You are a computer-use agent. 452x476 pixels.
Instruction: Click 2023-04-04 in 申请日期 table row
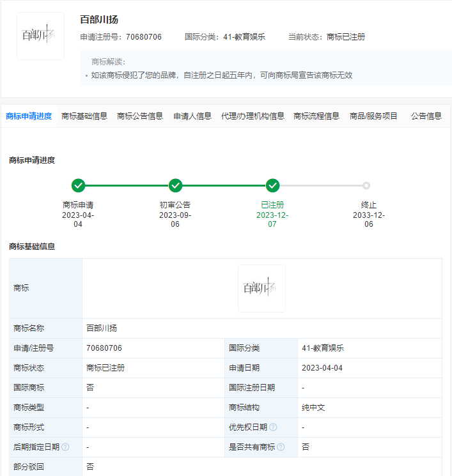(x=322, y=368)
